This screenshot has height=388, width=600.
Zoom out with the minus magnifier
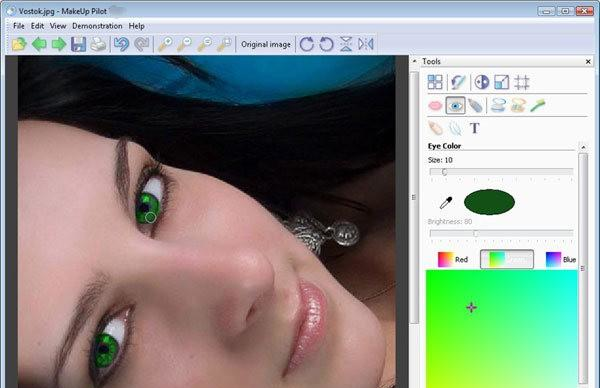(184, 44)
